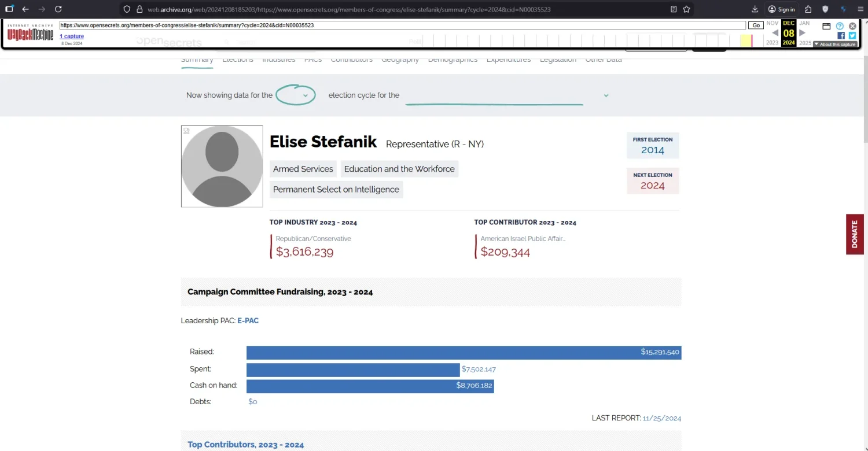Open the election cycle dropdown
The height and width of the screenshot is (451, 868).
point(296,95)
